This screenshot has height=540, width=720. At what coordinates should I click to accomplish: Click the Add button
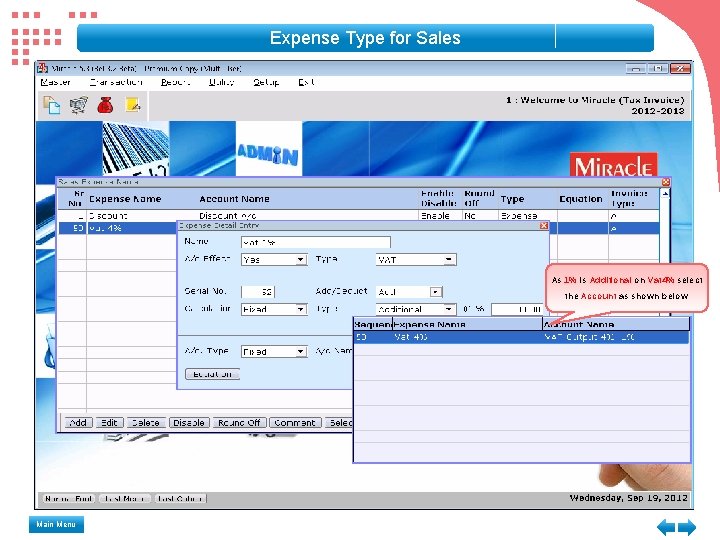pyautogui.click(x=78, y=422)
